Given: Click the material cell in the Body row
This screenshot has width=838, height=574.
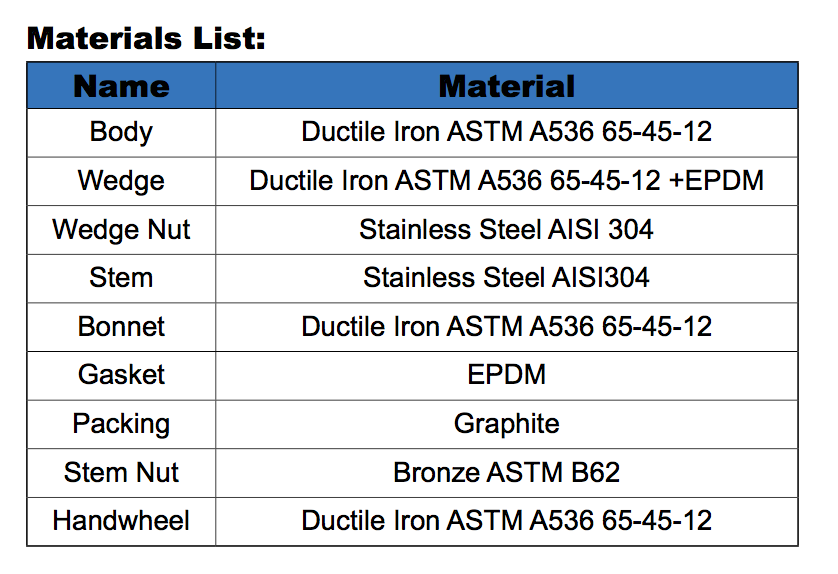Looking at the screenshot, I should click(506, 132).
